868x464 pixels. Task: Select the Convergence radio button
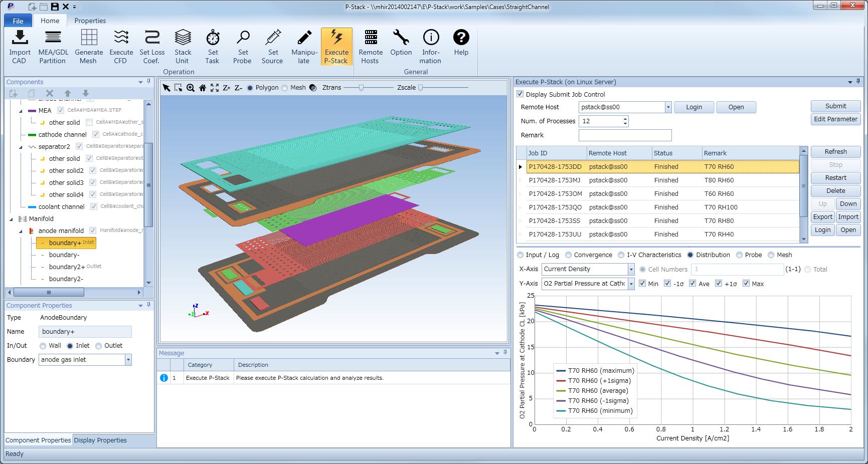tap(569, 255)
